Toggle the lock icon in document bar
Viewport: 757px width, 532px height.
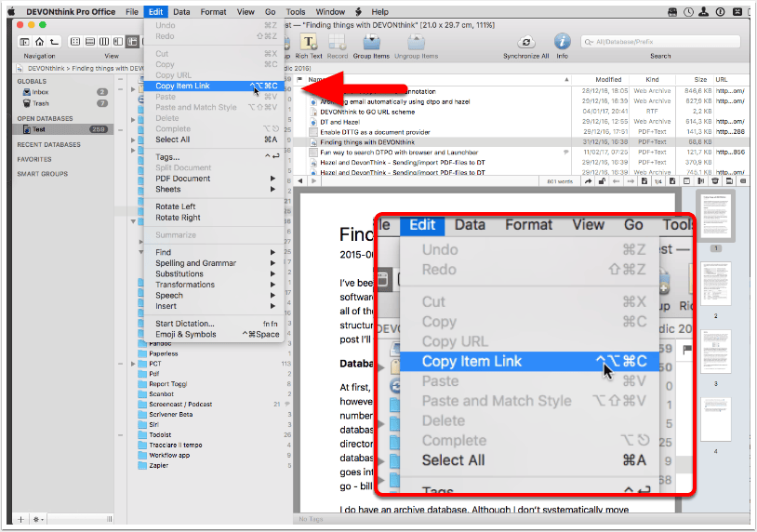click(x=602, y=181)
